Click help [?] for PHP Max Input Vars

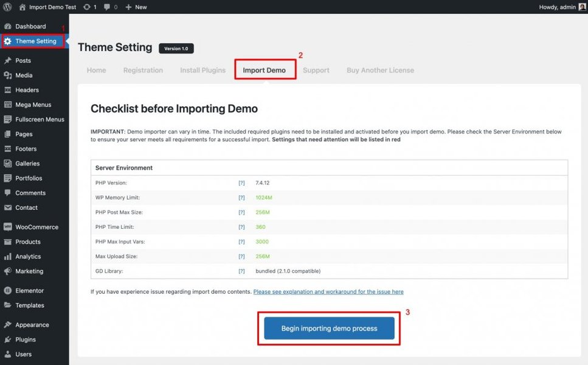point(241,242)
